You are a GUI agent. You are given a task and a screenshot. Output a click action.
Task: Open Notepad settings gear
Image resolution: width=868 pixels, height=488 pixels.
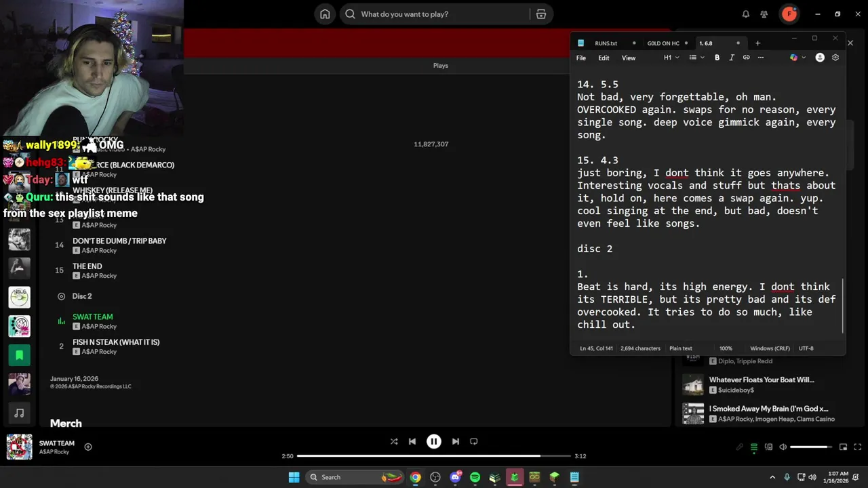pyautogui.click(x=835, y=58)
